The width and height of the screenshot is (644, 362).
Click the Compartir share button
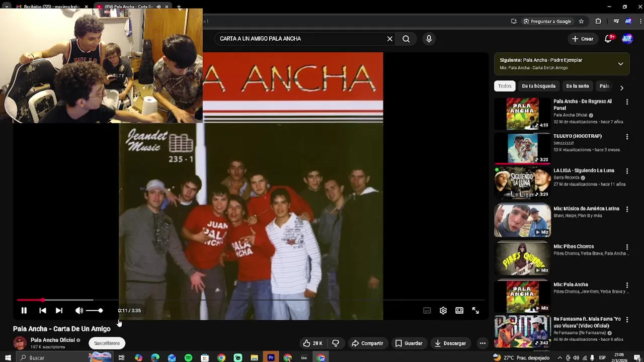[367, 343]
